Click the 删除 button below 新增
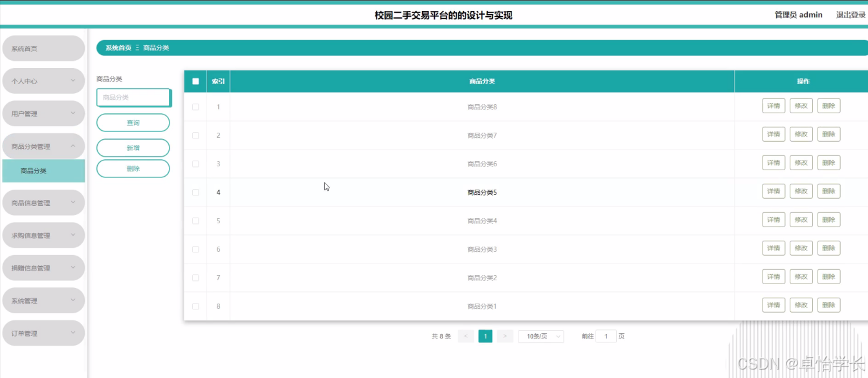868x378 pixels. tap(133, 168)
